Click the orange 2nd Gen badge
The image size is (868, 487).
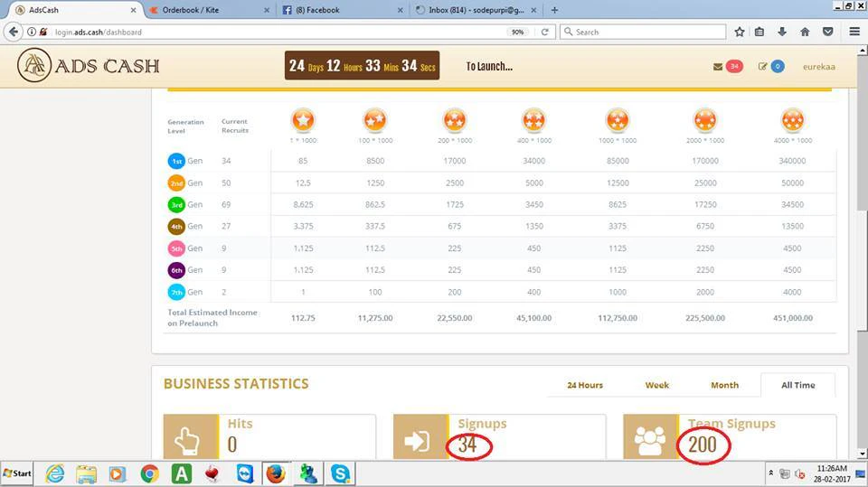[176, 183]
